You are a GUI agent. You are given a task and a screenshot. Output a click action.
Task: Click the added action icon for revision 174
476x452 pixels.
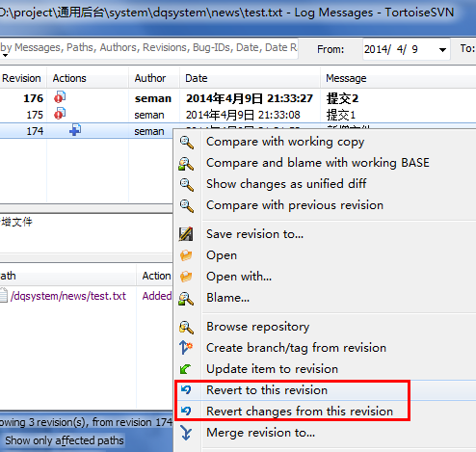(x=75, y=130)
